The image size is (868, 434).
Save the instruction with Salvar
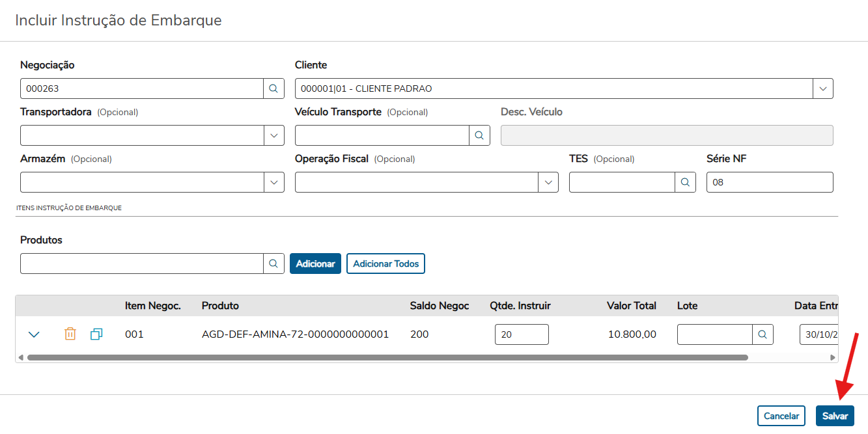click(835, 416)
